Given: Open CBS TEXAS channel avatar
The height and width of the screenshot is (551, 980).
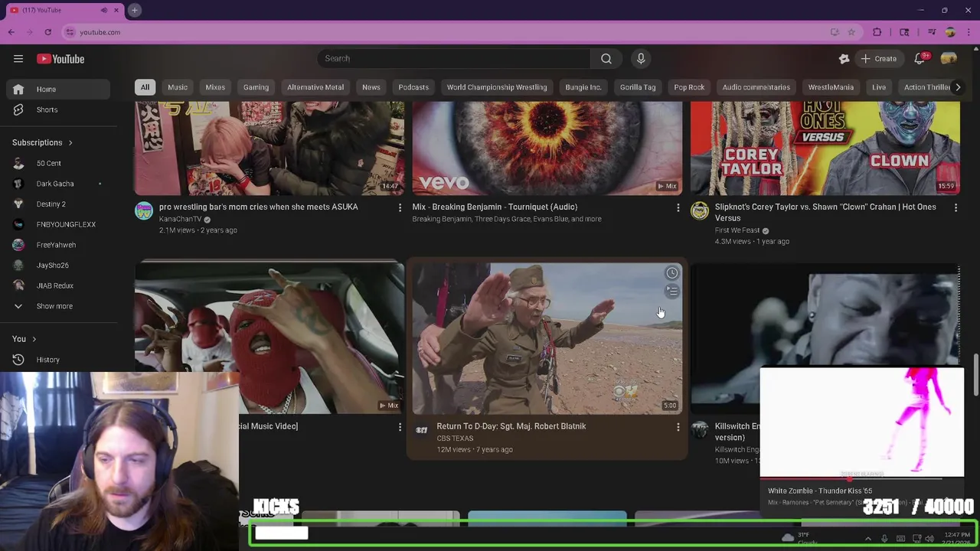Looking at the screenshot, I should (x=422, y=430).
